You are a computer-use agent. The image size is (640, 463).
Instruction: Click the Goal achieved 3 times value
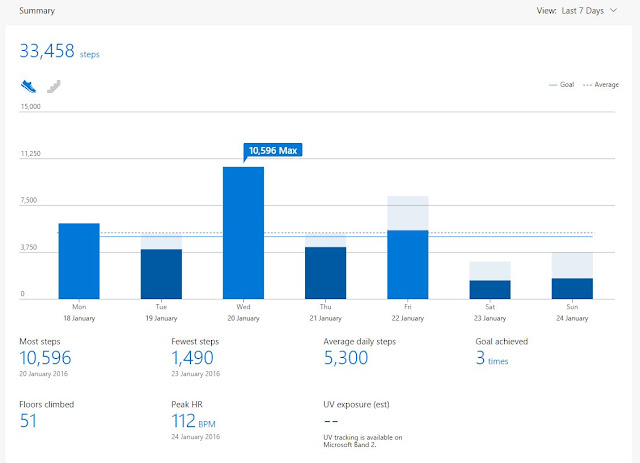pyautogui.click(x=492, y=358)
